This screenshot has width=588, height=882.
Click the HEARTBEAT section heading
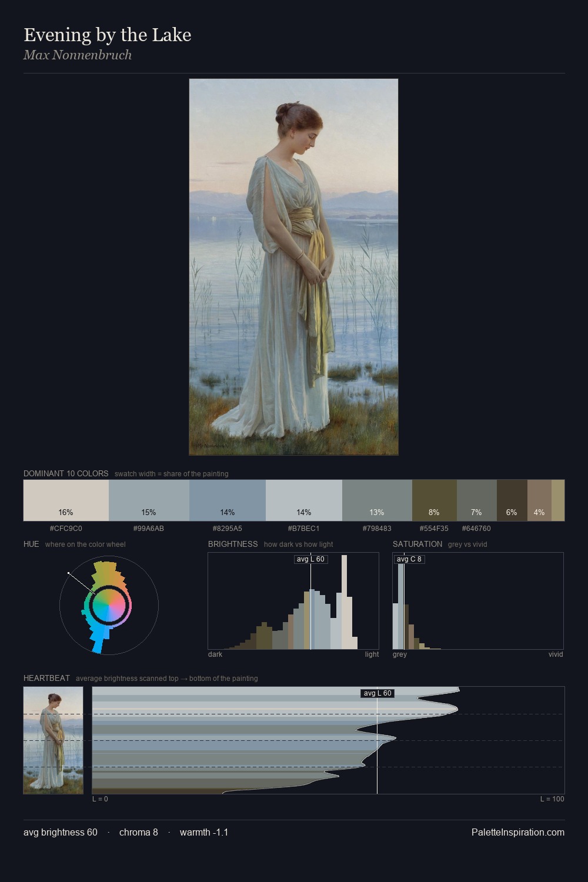click(46, 678)
